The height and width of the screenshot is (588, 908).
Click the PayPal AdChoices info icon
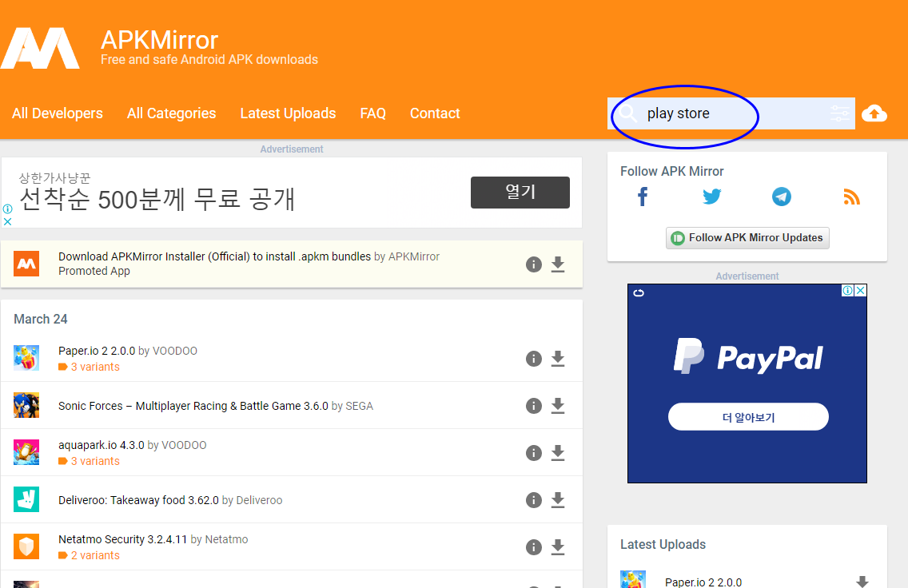pyautogui.click(x=848, y=291)
